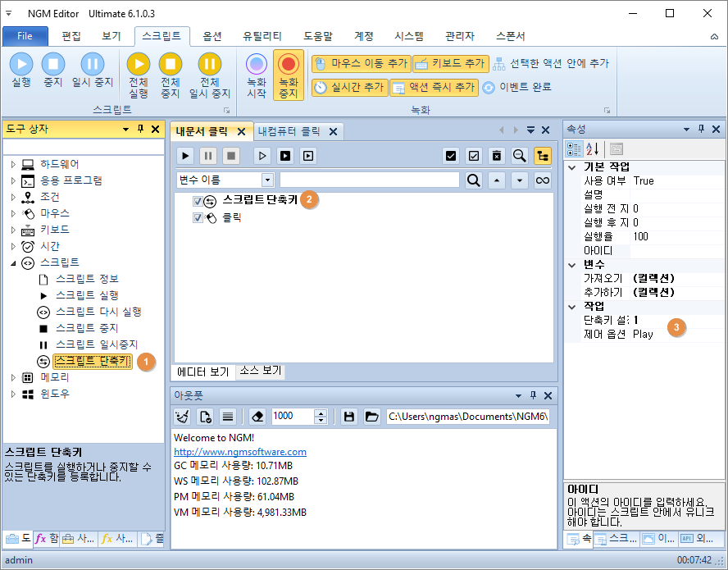
Task: Open the ngmsoftware.com link
Action: (x=240, y=452)
